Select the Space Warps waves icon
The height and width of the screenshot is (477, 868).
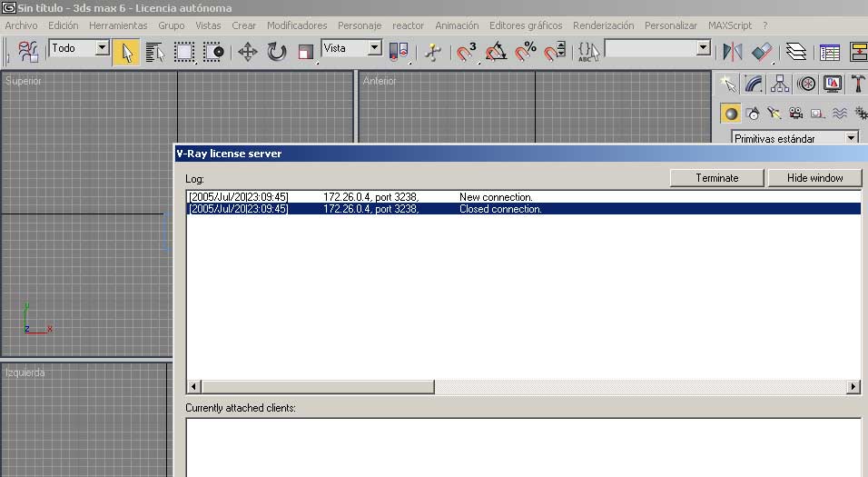(839, 114)
